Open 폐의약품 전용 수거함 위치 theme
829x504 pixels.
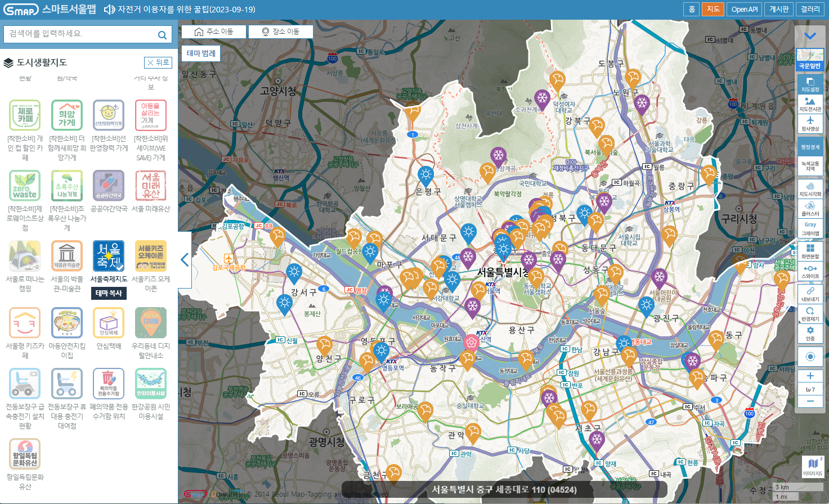click(109, 384)
